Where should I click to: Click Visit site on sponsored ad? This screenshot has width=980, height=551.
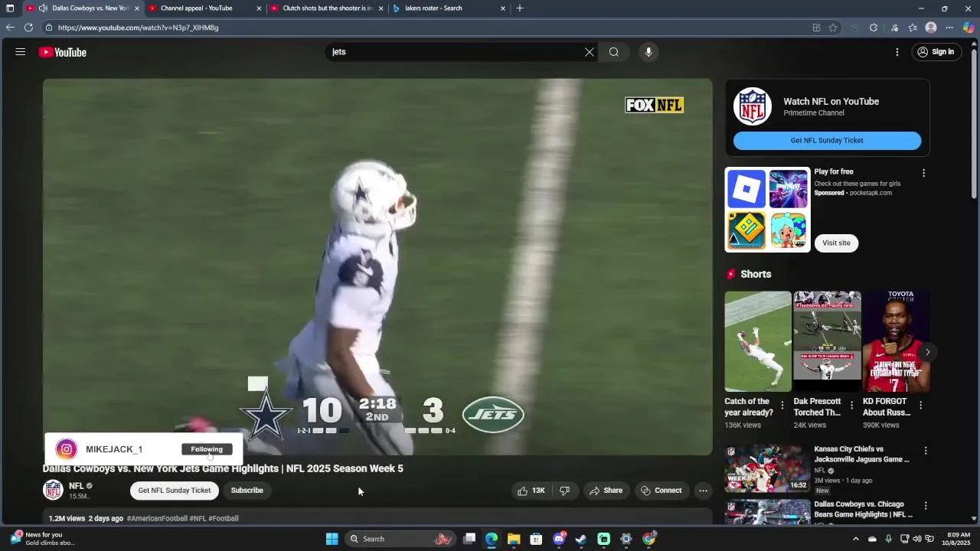[x=836, y=243]
